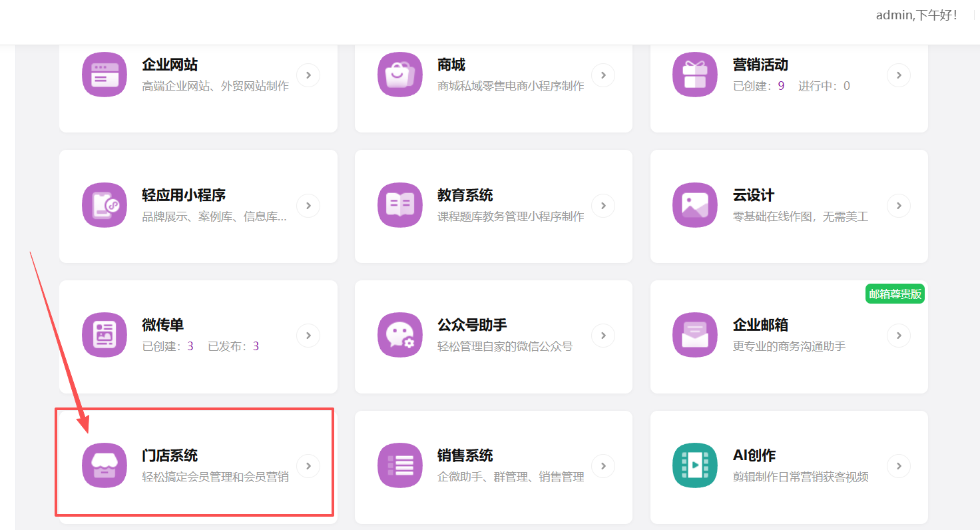Click the arrow on the AI创作 card
The image size is (980, 530).
tap(899, 466)
